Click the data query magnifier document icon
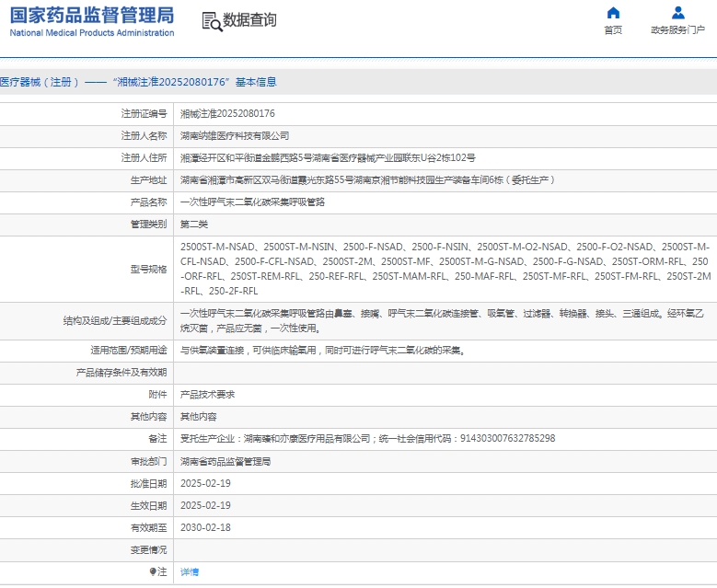The width and height of the screenshot is (717, 588). click(212, 22)
